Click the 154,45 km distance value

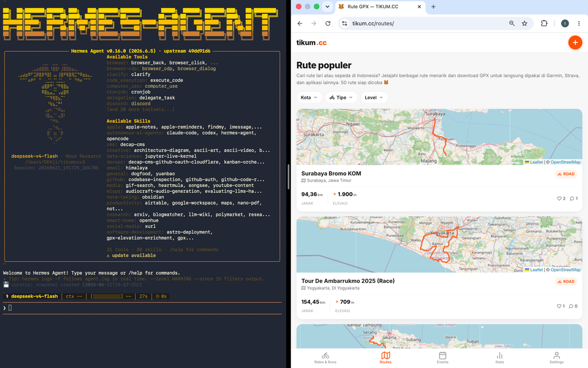[x=313, y=302]
